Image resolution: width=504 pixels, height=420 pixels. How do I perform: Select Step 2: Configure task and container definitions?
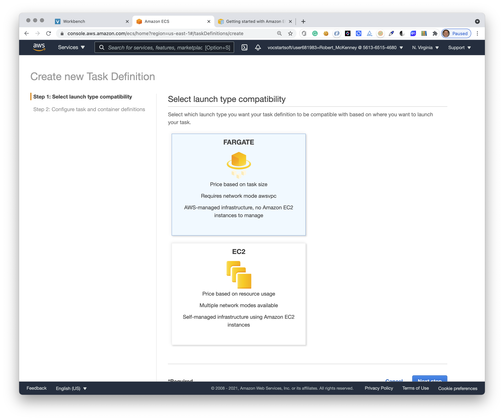(89, 109)
